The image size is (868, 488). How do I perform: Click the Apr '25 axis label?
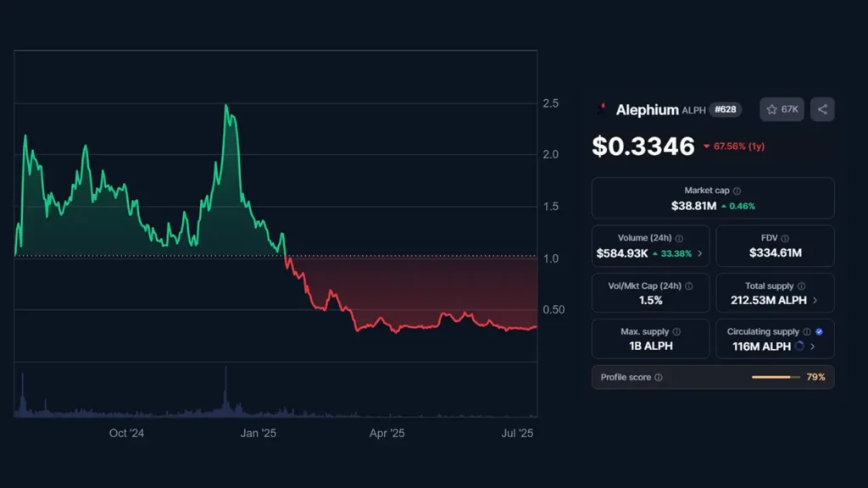pyautogui.click(x=387, y=433)
